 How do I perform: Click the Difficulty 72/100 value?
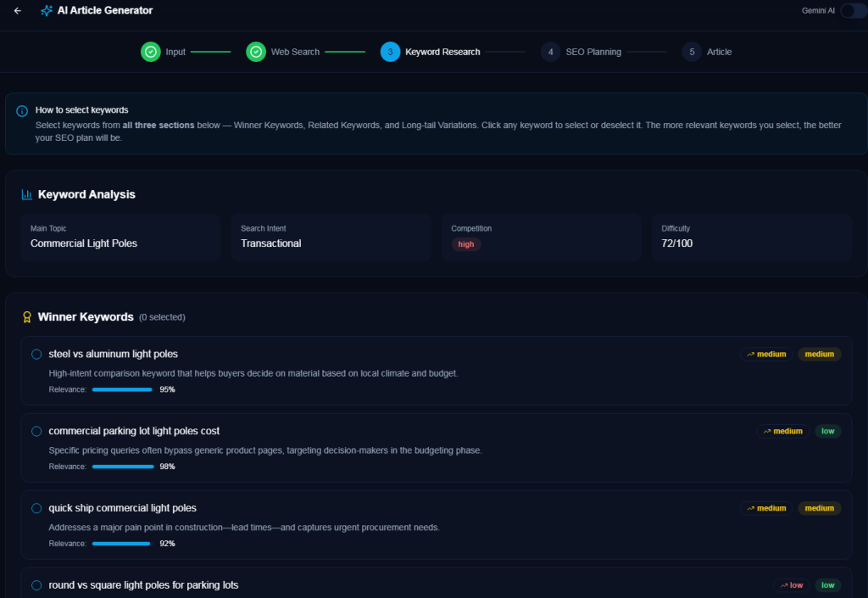coord(676,243)
